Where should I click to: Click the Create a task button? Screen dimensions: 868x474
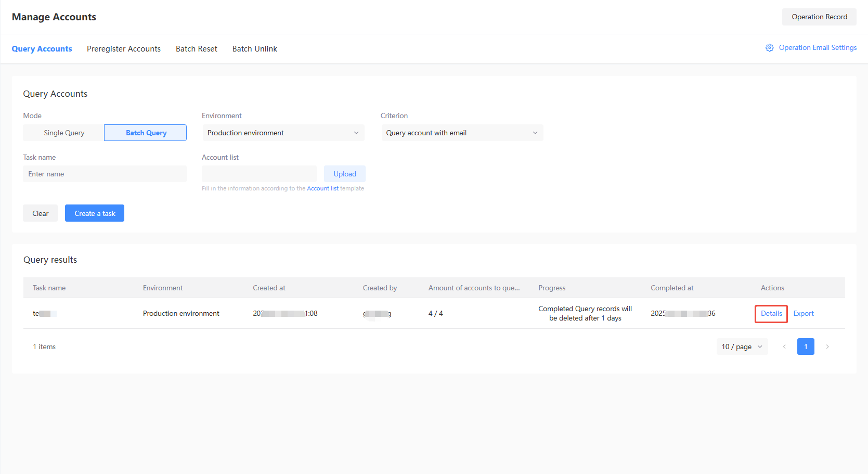pos(94,213)
